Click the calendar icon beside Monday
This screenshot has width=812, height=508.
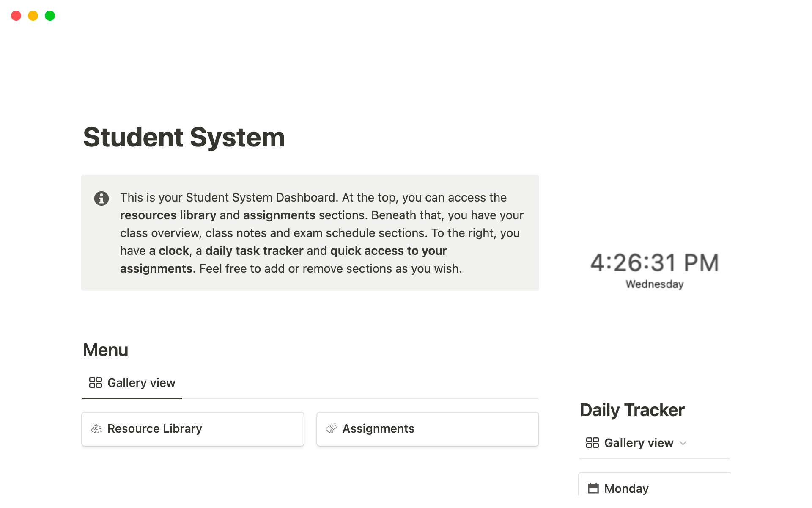(x=593, y=488)
